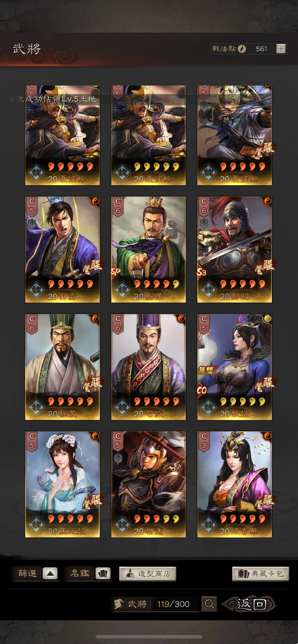The image size is (298, 644).
Task: Select the 郭嘉 general card
Action: pos(63,250)
